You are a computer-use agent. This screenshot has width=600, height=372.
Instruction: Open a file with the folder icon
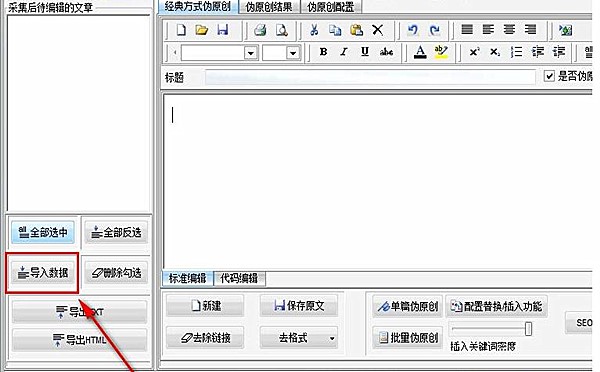point(202,30)
